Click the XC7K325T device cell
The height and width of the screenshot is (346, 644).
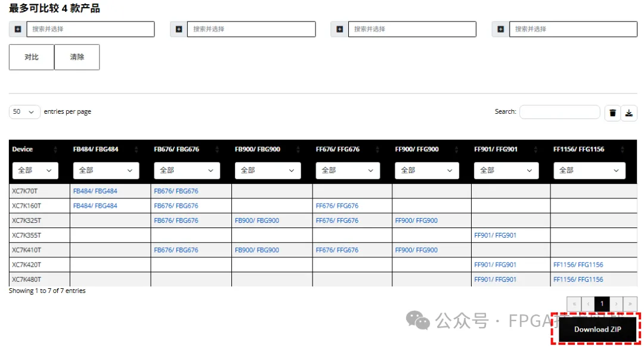[39, 220]
